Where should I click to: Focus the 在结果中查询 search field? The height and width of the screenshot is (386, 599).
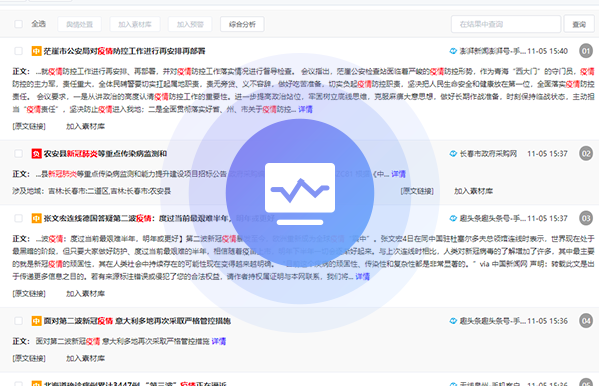pos(506,24)
